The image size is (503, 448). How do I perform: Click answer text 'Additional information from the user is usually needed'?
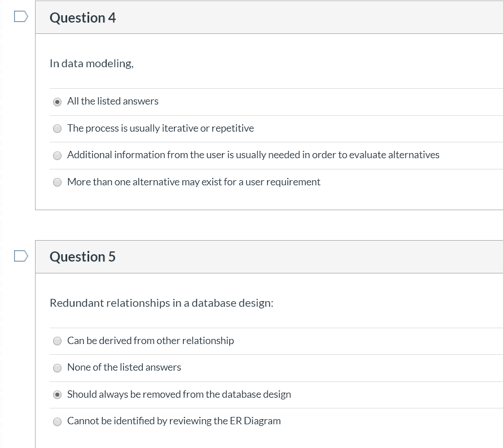[x=253, y=155]
